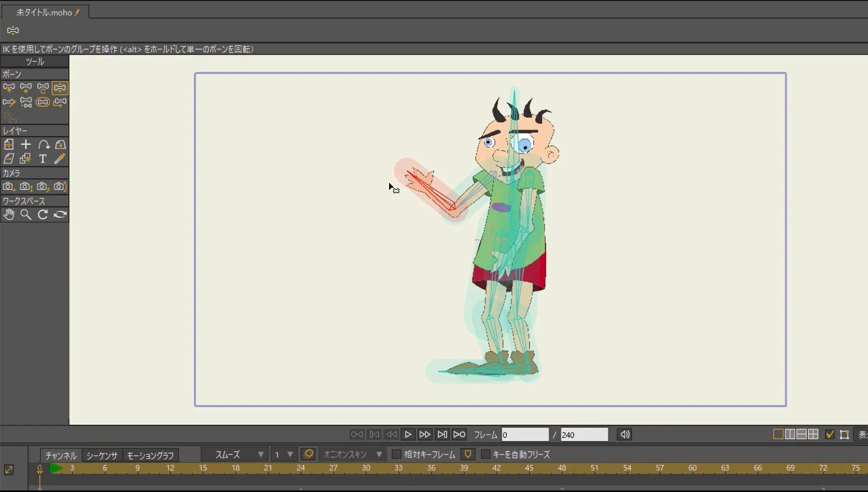Click frame 30 on the timeline ruler
Screen dimensions: 868x492
point(366,468)
